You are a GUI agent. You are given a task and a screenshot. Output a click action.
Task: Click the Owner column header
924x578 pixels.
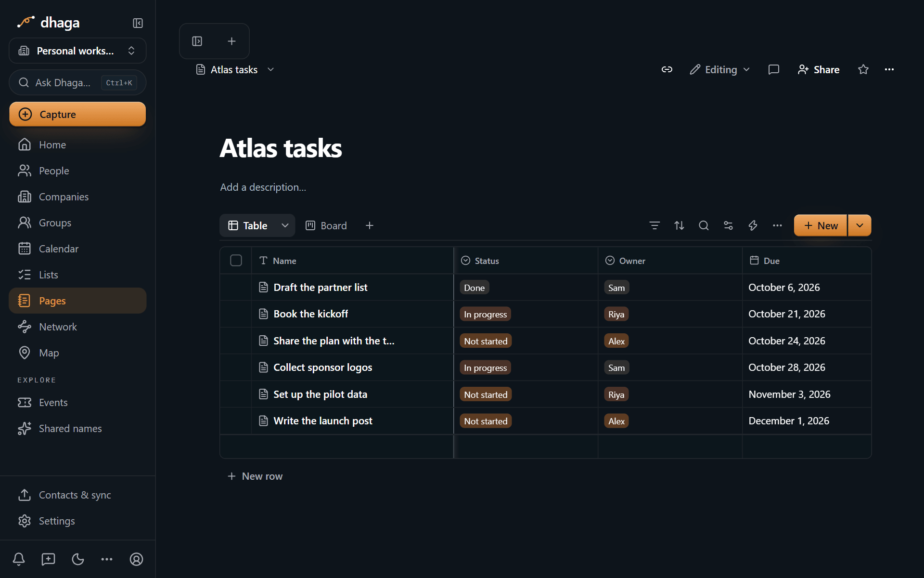click(x=670, y=261)
